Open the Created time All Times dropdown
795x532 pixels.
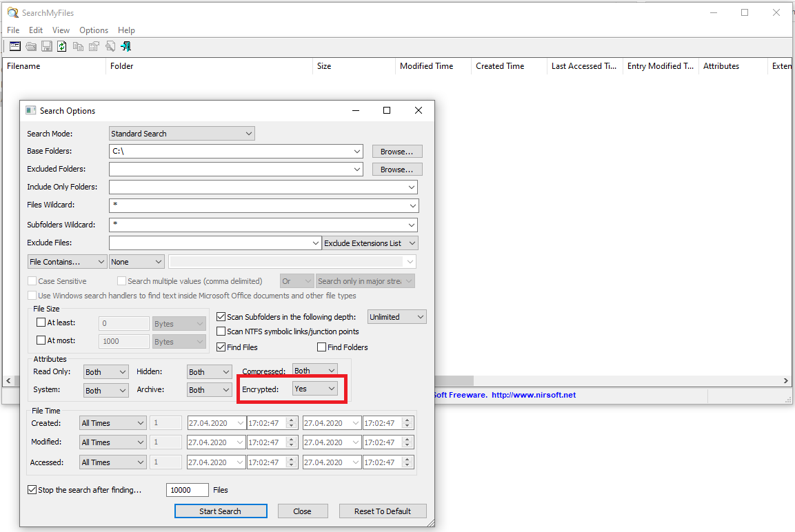coord(112,423)
